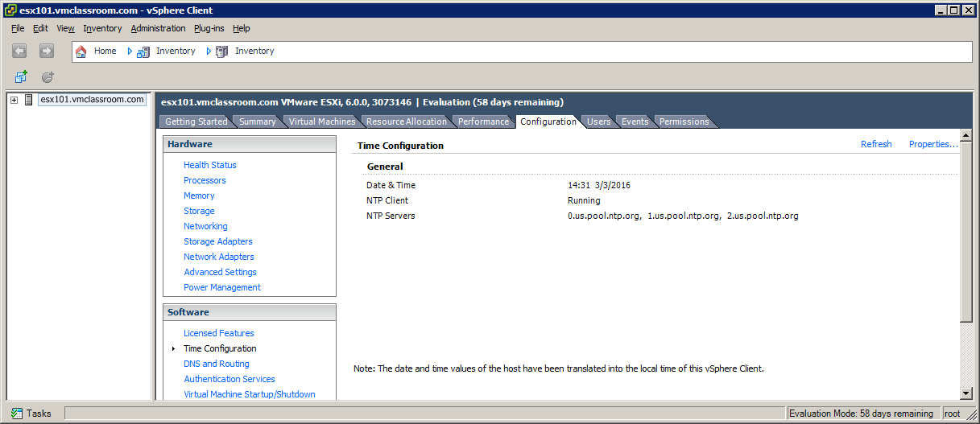Click the second Inventory breadcrumb icon

[222, 51]
